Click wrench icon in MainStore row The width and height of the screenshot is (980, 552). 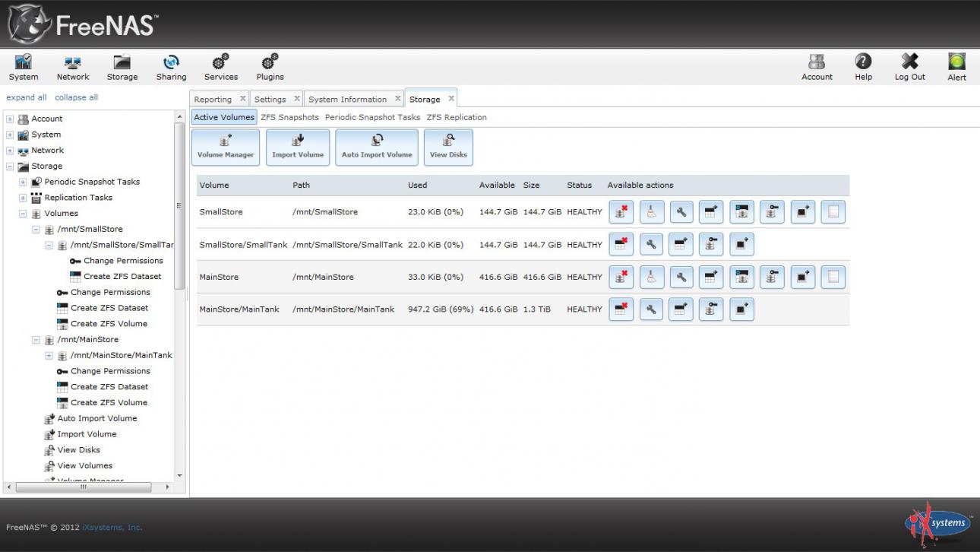click(x=681, y=278)
